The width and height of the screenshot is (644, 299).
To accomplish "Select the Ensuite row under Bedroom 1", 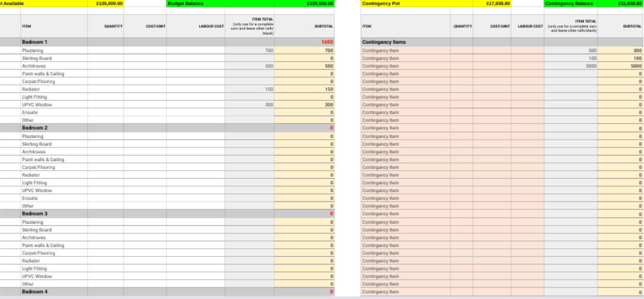I will [29, 112].
